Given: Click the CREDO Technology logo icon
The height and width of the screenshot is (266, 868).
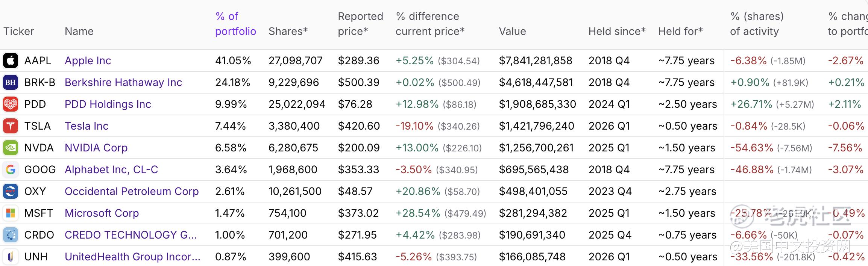Looking at the screenshot, I should pyautogui.click(x=11, y=235).
